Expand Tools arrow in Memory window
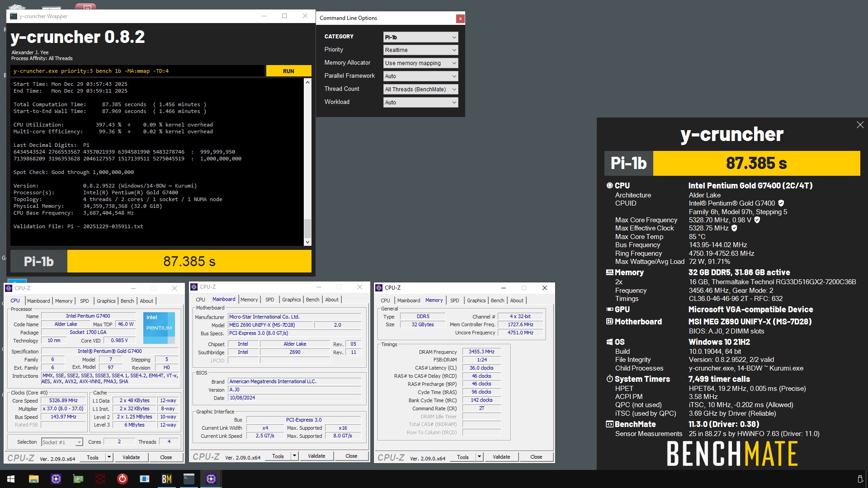The height and width of the screenshot is (488, 868). [479, 457]
